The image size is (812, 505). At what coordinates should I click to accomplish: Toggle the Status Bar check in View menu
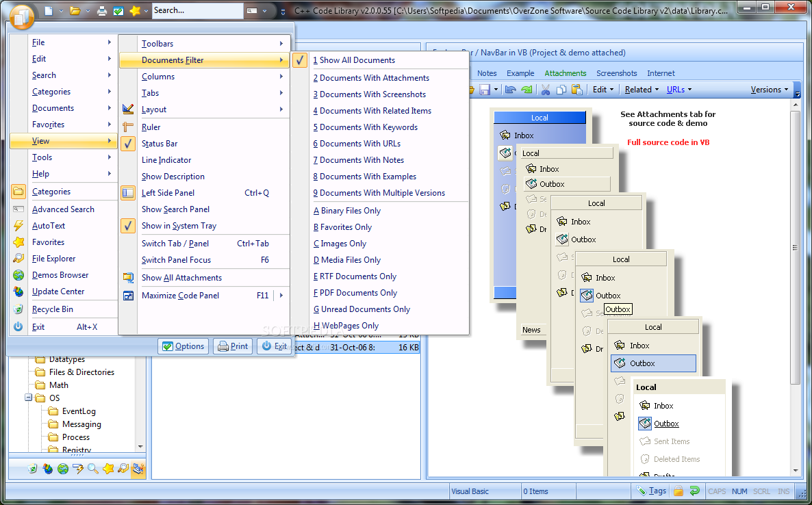click(204, 144)
